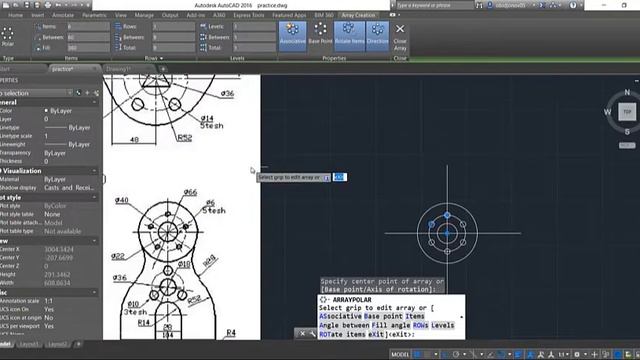
Task: Toggle grid display in status bar
Action: click(418, 354)
